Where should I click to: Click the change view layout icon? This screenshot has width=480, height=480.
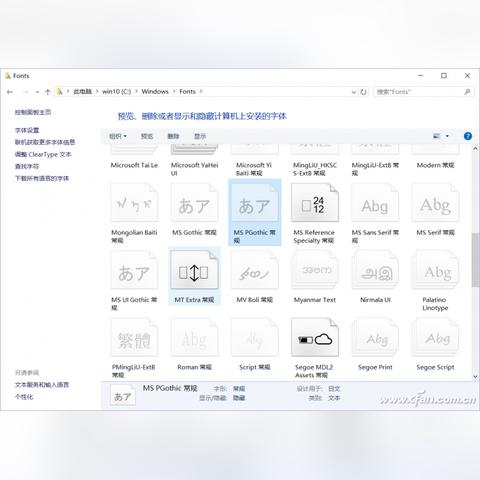[436, 136]
